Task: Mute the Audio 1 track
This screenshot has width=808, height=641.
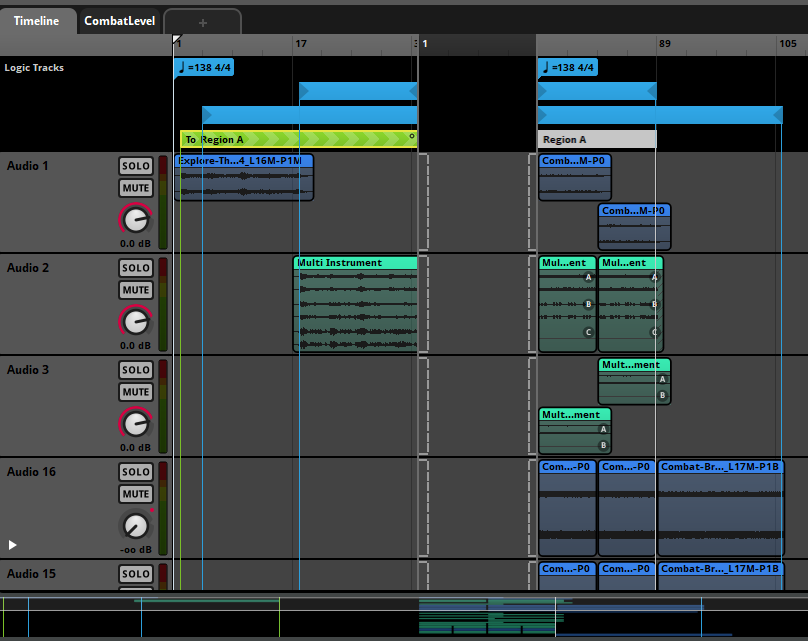Action: click(x=136, y=188)
